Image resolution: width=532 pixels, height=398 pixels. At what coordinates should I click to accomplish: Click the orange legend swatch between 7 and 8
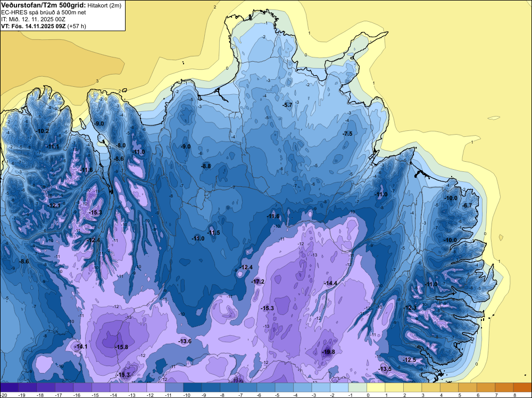(x=505, y=387)
